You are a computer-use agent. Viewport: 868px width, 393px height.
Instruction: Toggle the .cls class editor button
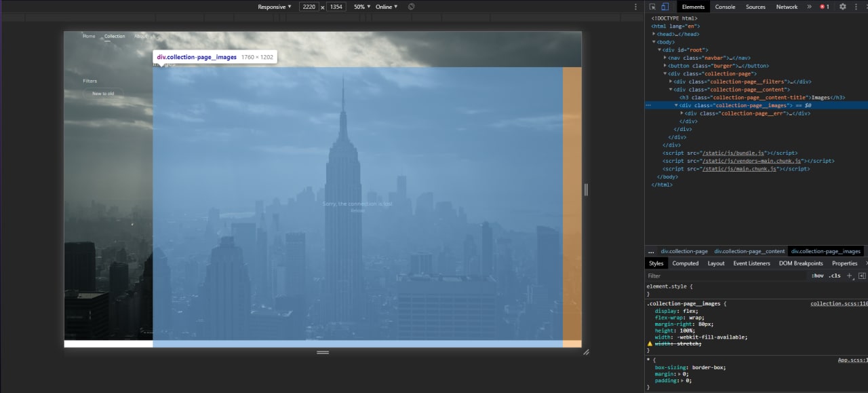[x=834, y=276]
